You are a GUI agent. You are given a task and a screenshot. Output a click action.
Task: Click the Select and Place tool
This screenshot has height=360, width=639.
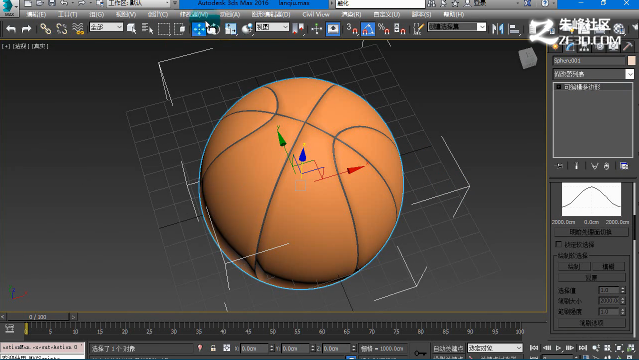[x=247, y=29]
